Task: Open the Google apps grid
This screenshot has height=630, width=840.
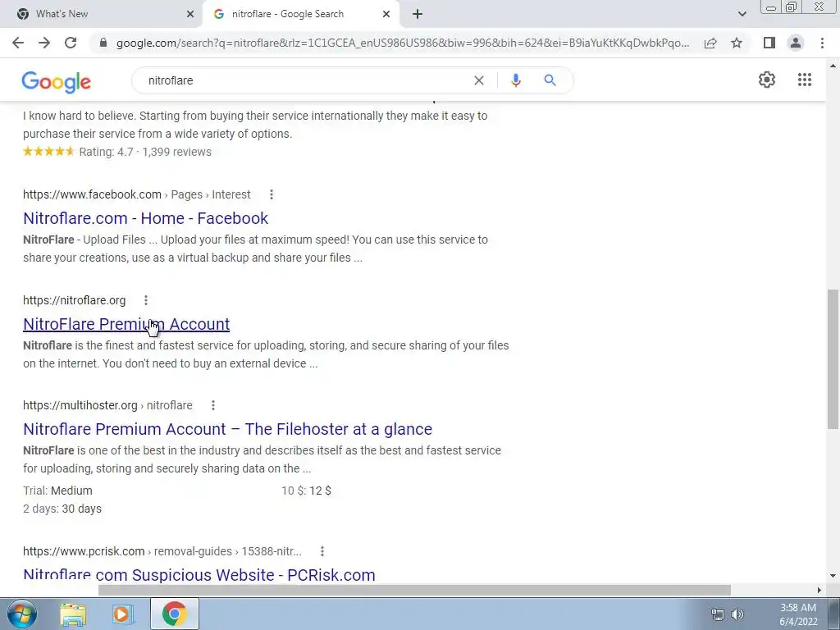Action: coord(804,80)
